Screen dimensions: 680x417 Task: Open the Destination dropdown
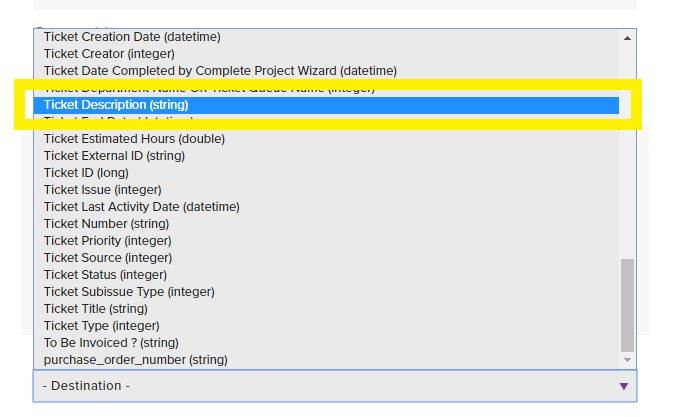(x=334, y=386)
